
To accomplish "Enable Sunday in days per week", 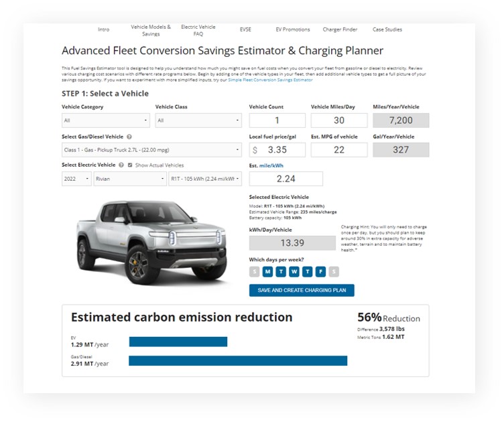I will click(254, 271).
